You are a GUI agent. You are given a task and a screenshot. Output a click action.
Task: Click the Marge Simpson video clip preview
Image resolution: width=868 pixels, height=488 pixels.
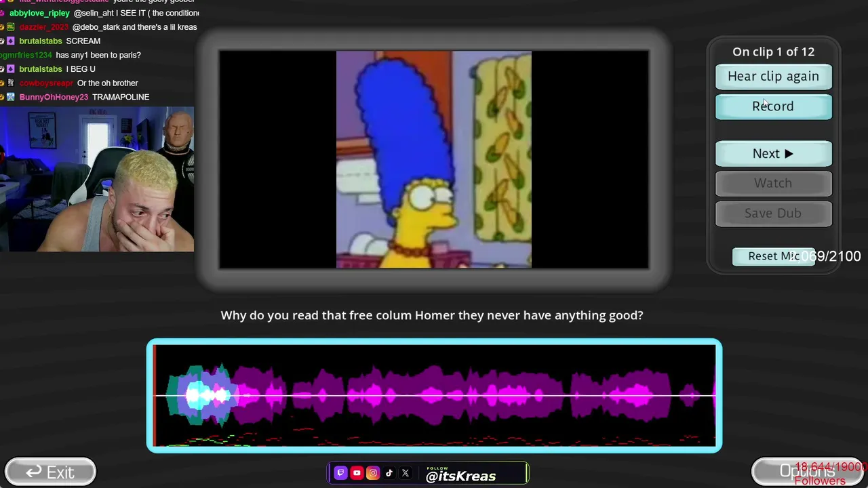tap(434, 159)
